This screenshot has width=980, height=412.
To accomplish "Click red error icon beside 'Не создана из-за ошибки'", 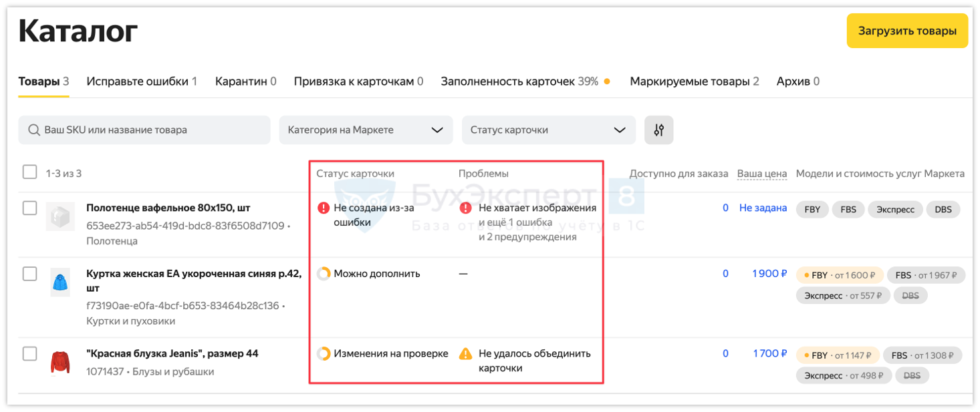I will (324, 208).
